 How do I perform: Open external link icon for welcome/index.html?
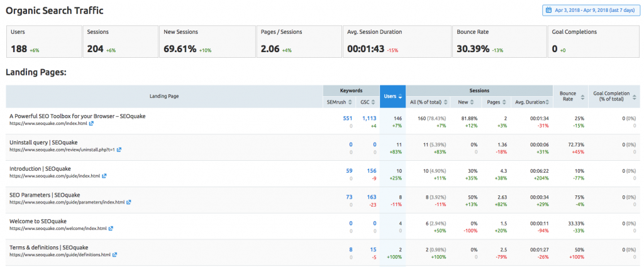tap(111, 229)
